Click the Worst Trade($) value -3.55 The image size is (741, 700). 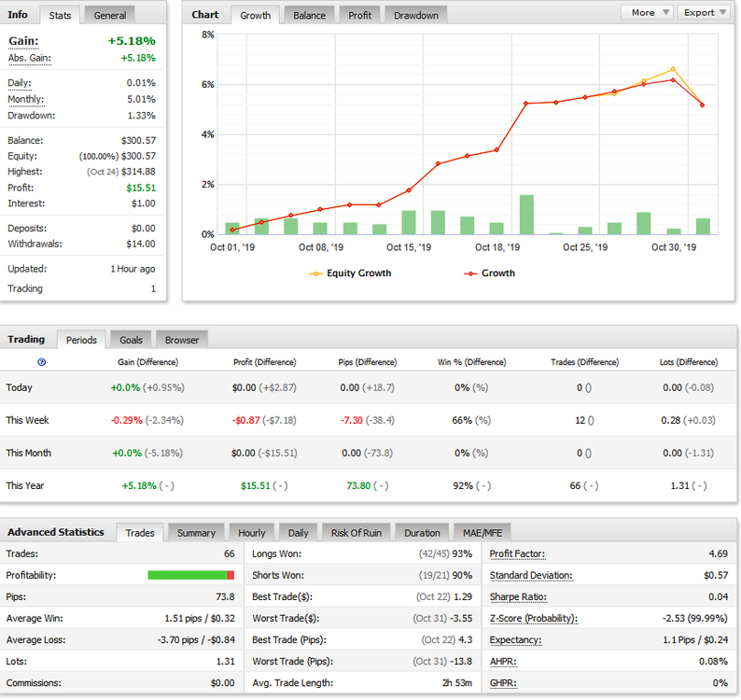tap(460, 618)
